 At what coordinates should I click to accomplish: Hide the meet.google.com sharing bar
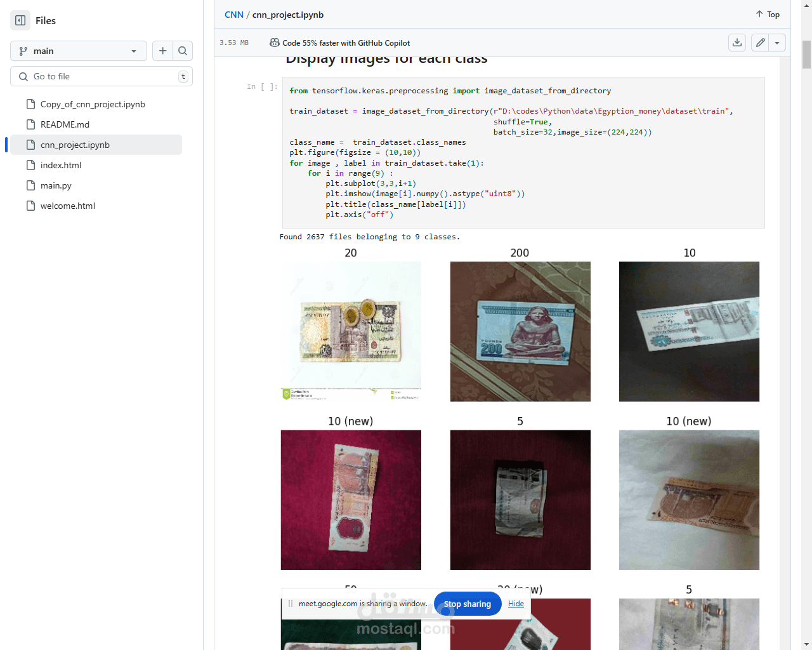(x=516, y=604)
